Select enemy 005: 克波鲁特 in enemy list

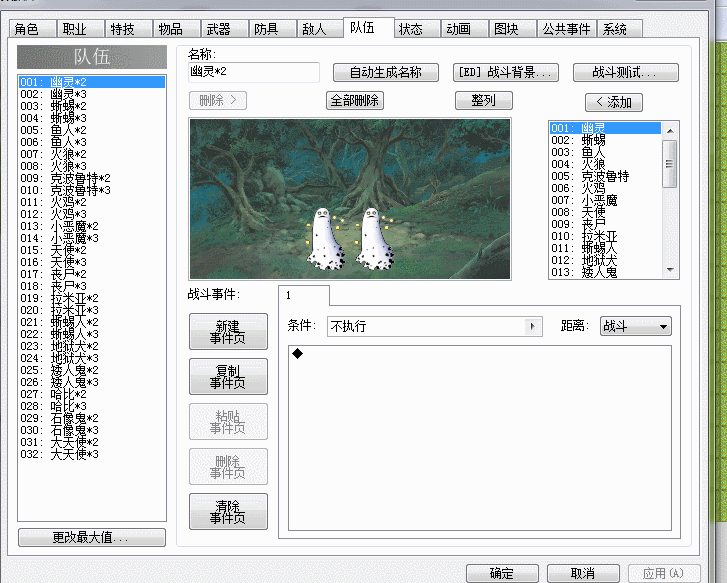point(605,176)
